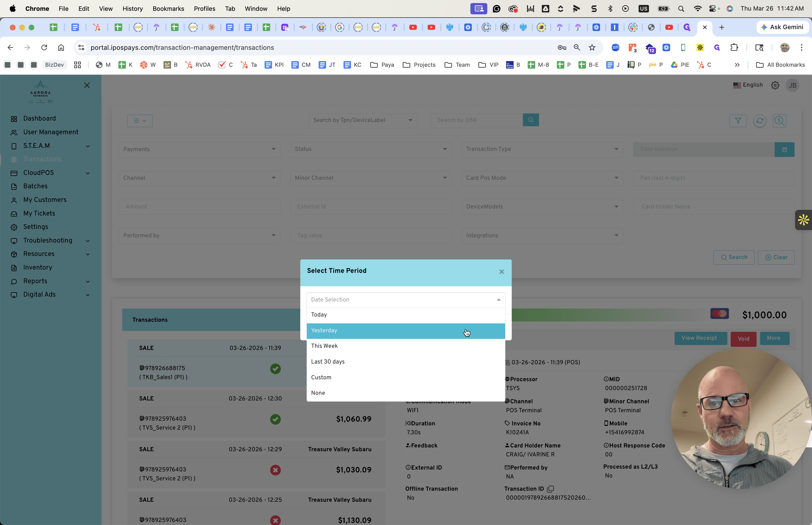Choose Custom date range option

pos(406,377)
